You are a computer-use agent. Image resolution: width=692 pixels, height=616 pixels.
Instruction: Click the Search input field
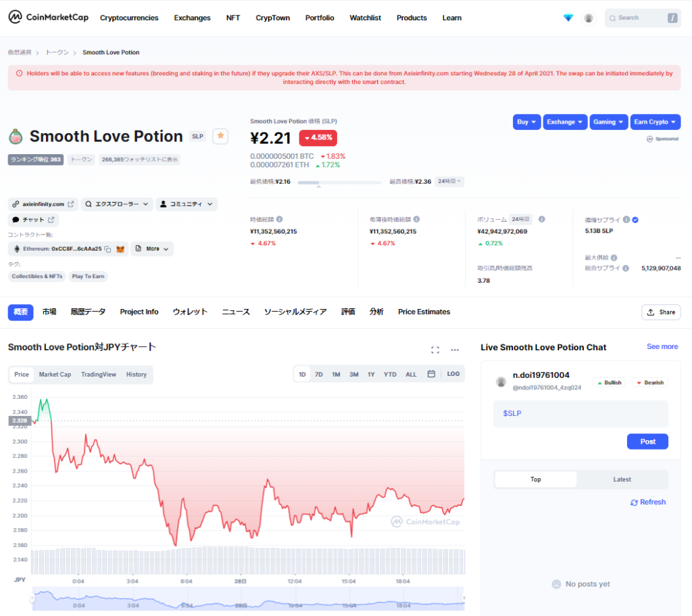[643, 18]
